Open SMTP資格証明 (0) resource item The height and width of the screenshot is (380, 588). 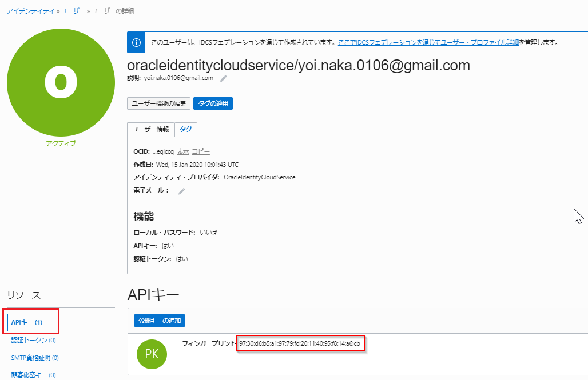[x=35, y=358]
